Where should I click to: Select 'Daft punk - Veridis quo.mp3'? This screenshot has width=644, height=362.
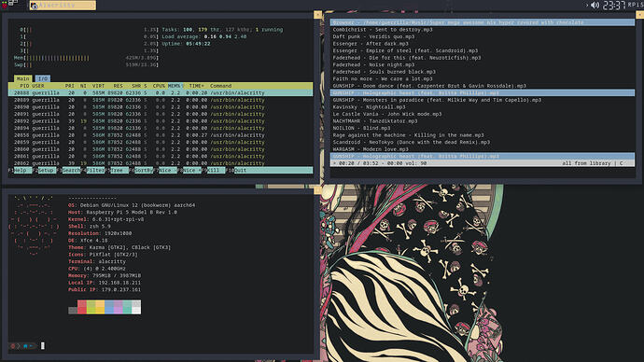click(373, 36)
